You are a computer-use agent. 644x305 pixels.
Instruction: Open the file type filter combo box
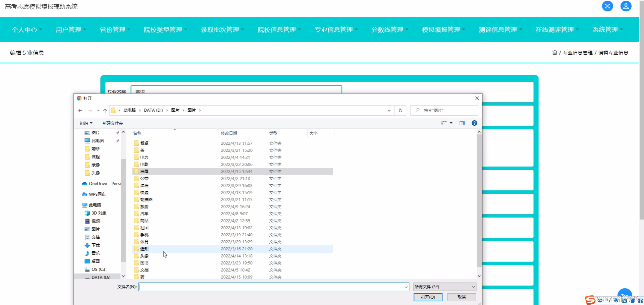click(445, 287)
